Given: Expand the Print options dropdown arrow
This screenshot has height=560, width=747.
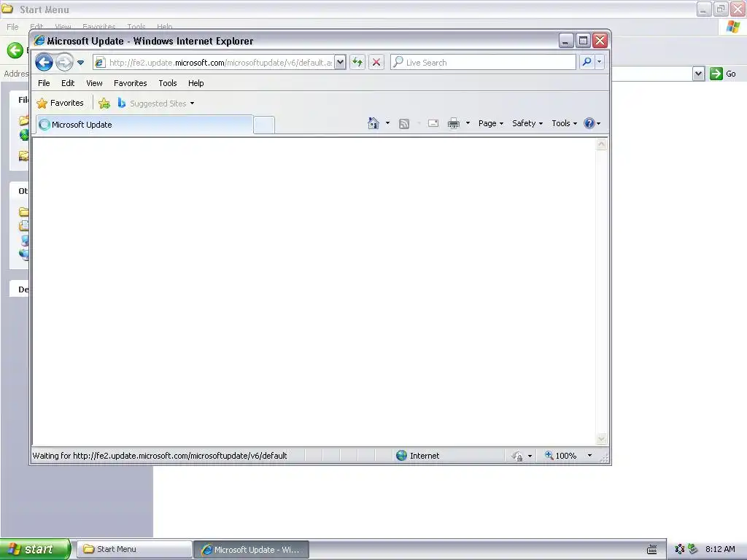Looking at the screenshot, I should [x=468, y=123].
